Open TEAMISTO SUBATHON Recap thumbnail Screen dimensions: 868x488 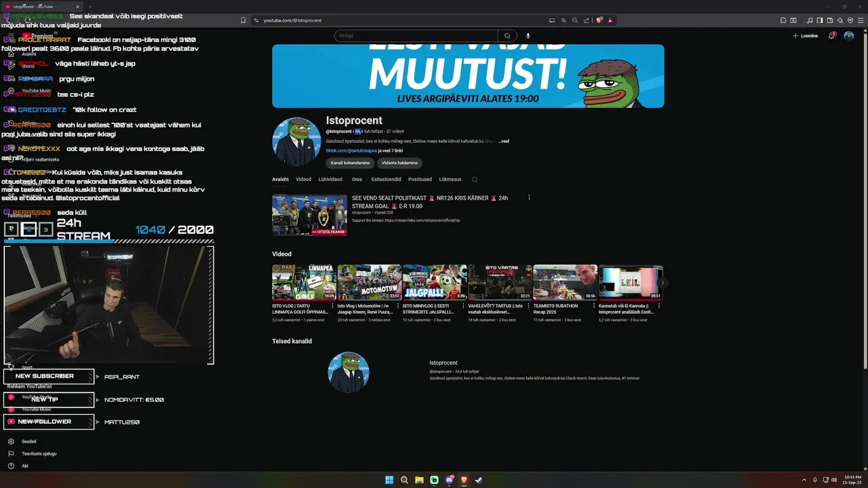click(565, 282)
